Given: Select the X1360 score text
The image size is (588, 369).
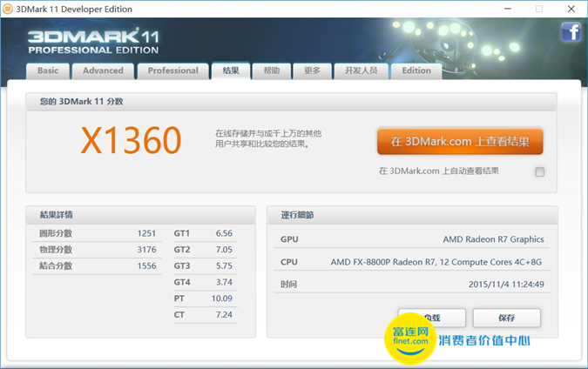Looking at the screenshot, I should [132, 140].
